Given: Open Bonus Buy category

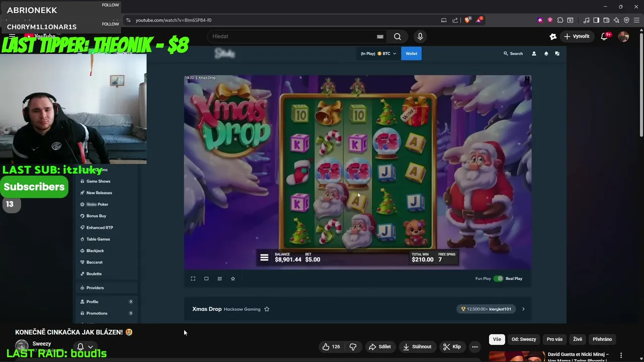Looking at the screenshot, I should 96,216.
